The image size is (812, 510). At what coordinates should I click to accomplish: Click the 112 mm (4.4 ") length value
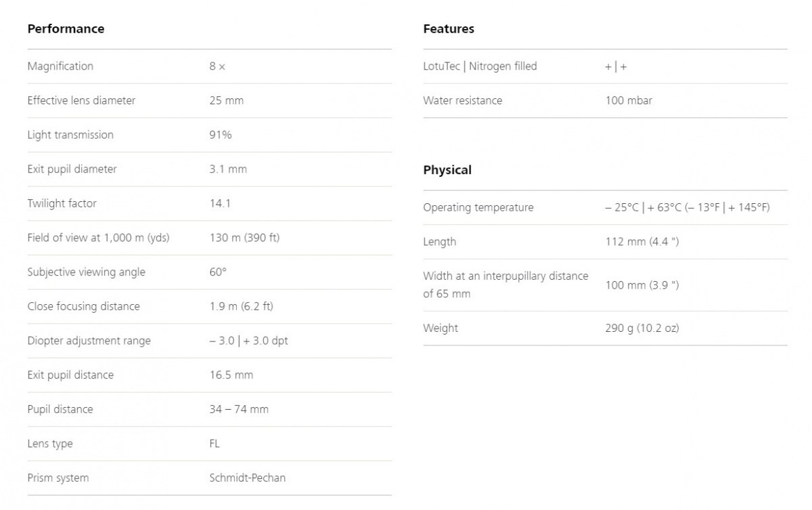641,242
